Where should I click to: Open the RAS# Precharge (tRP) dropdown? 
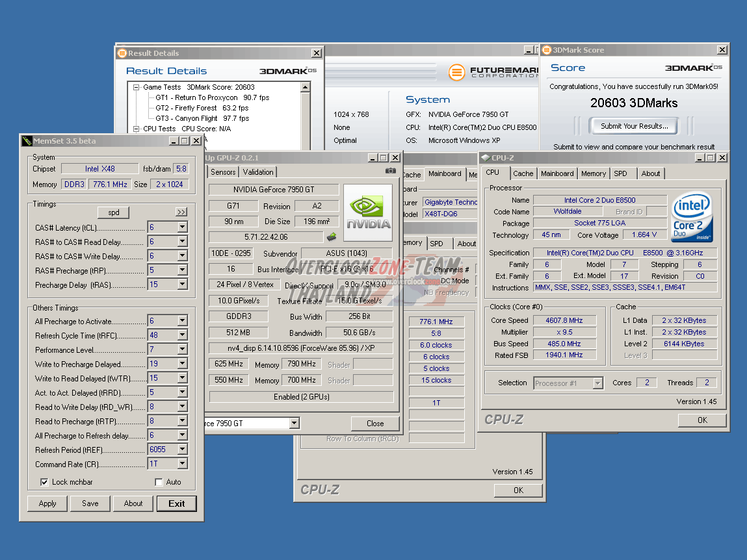pos(183,270)
